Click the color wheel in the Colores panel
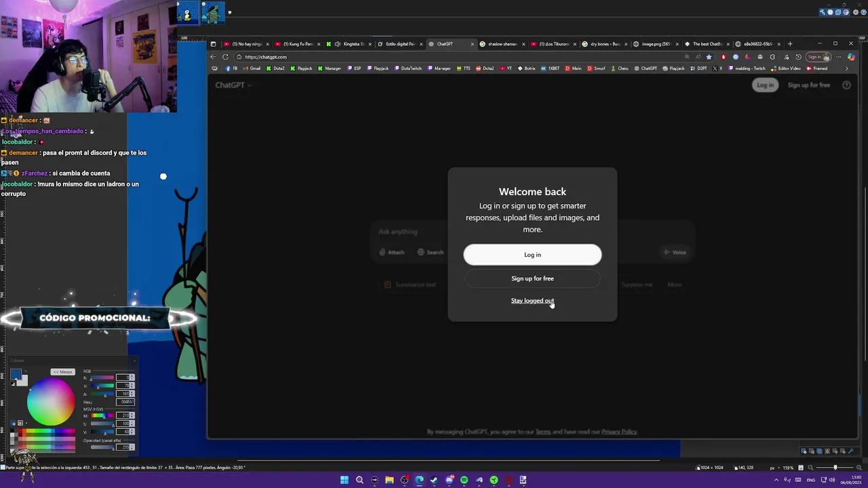The height and width of the screenshot is (488, 868). tap(51, 402)
